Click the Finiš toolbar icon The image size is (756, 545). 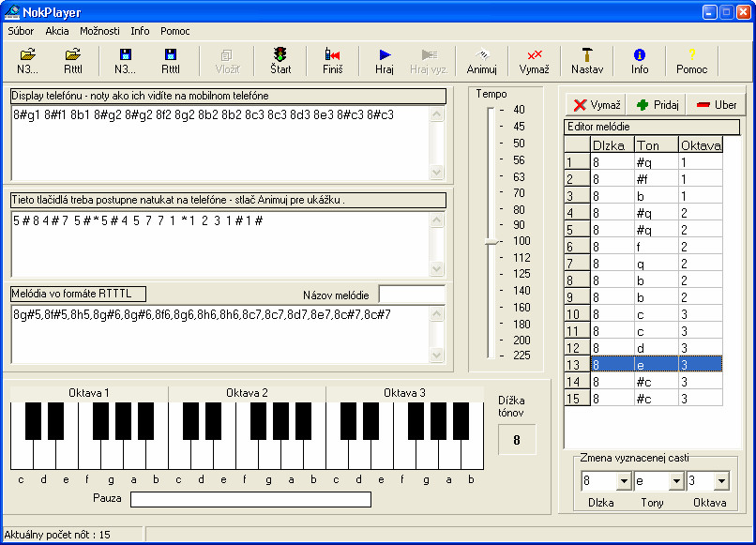332,61
